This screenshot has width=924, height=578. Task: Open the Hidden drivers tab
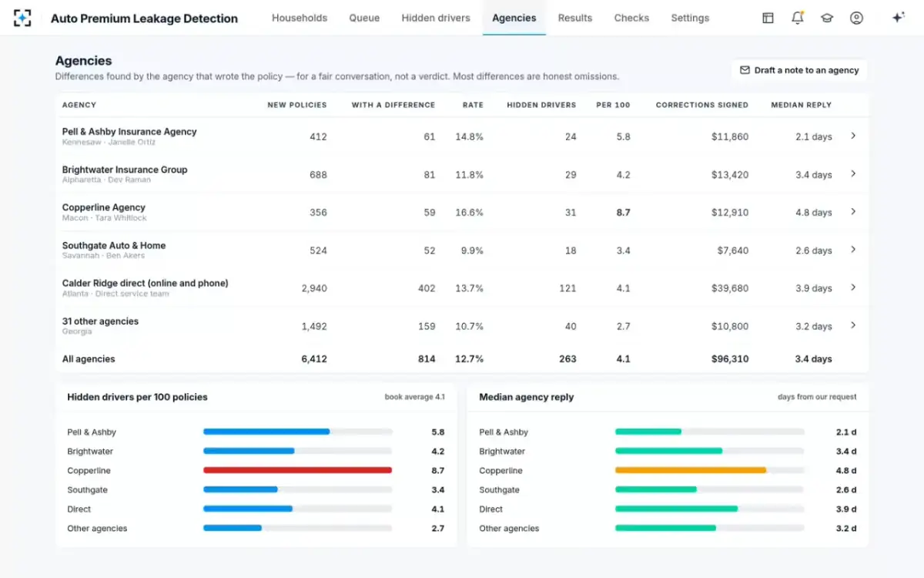click(x=436, y=18)
